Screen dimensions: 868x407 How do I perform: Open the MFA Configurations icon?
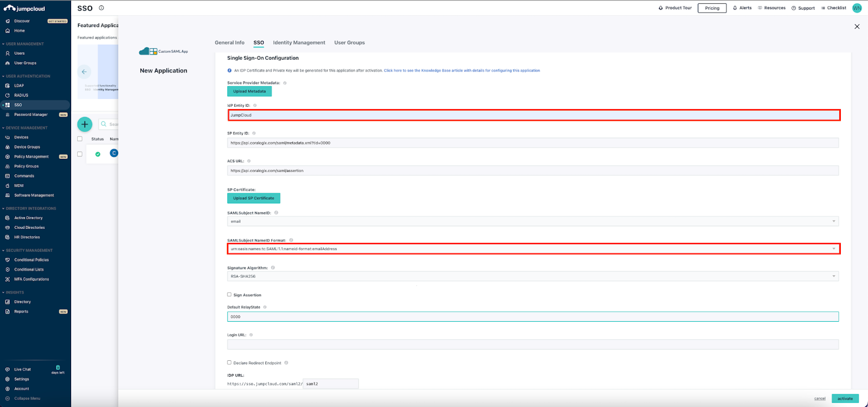coord(8,279)
